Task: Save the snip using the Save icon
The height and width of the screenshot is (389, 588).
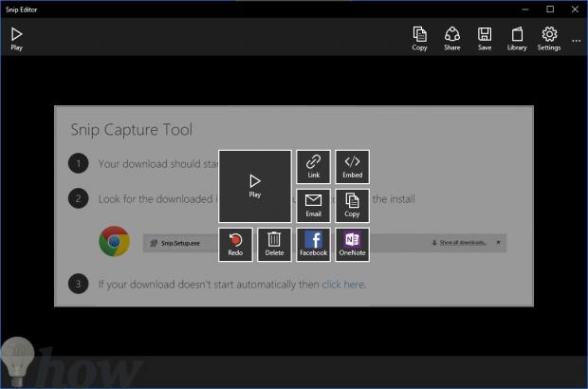Action: pos(484,38)
